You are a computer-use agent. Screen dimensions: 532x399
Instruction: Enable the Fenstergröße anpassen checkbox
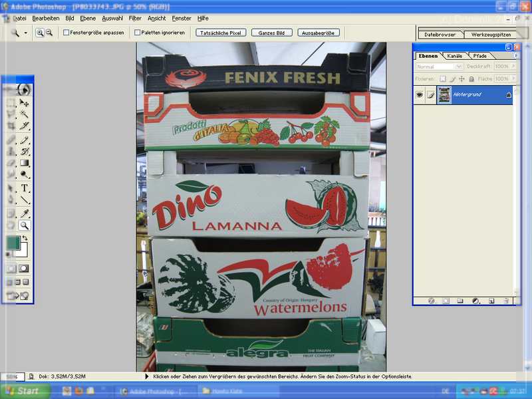(66, 33)
